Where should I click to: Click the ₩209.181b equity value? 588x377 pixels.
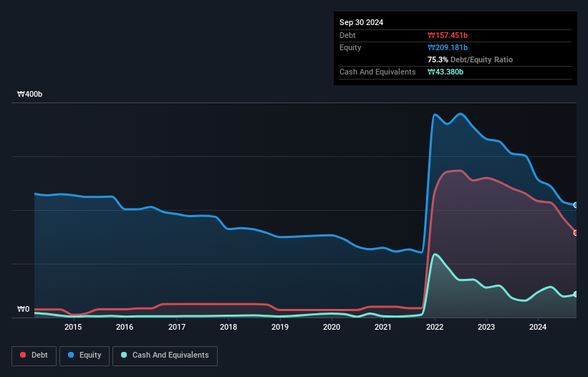(448, 47)
